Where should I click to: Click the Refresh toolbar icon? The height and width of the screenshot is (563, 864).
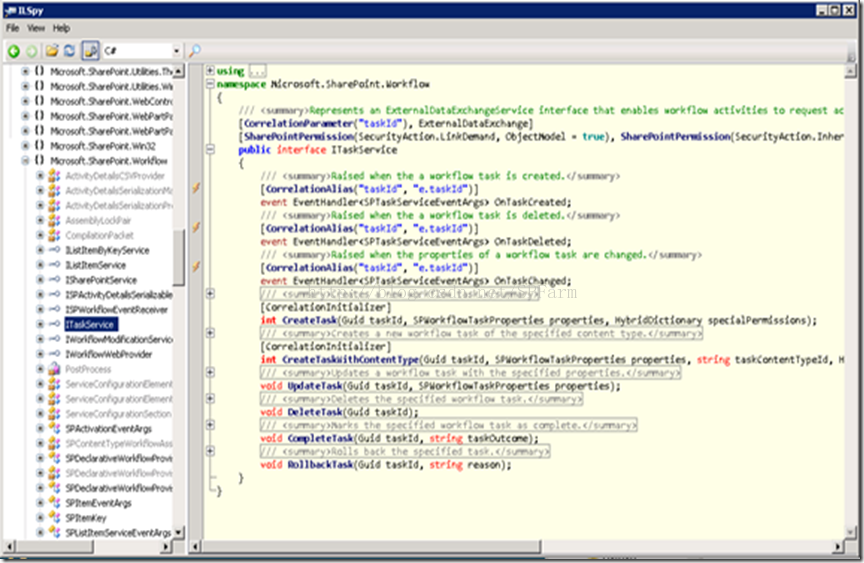point(69,51)
